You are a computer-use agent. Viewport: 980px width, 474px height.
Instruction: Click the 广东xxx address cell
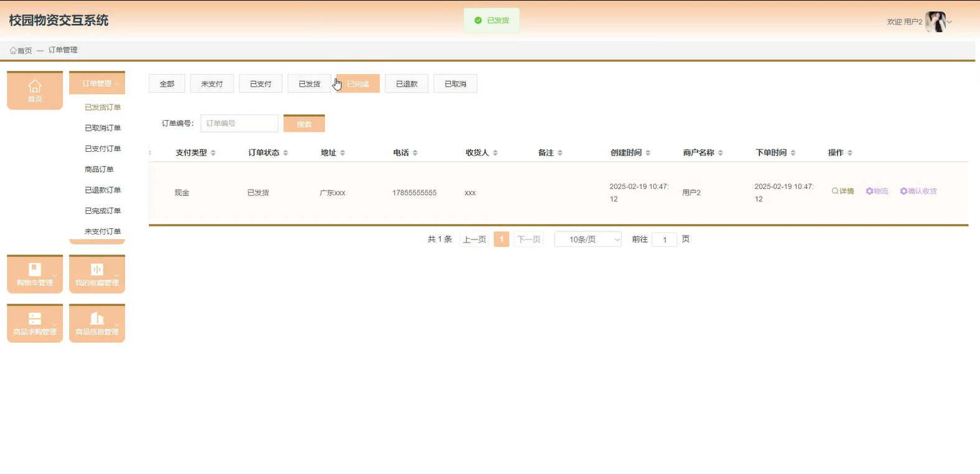pyautogui.click(x=332, y=193)
